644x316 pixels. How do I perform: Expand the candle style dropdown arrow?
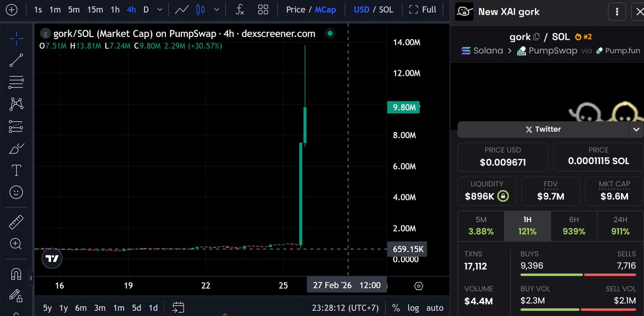[216, 10]
